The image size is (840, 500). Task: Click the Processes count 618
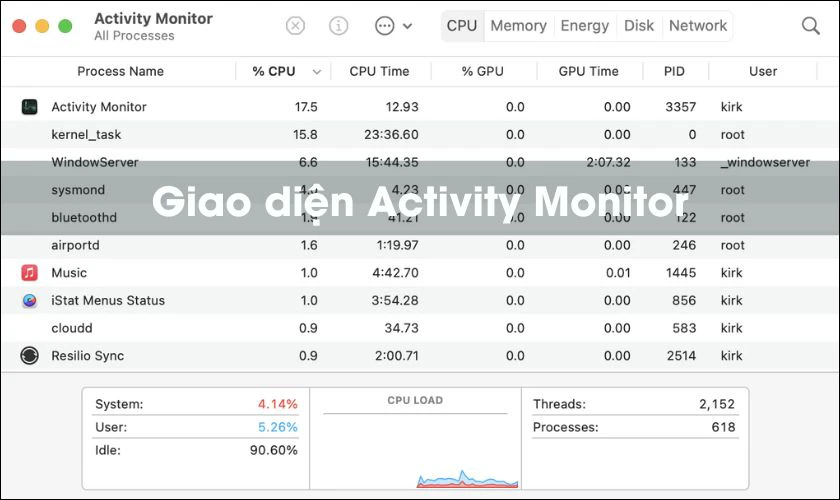pyautogui.click(x=723, y=427)
